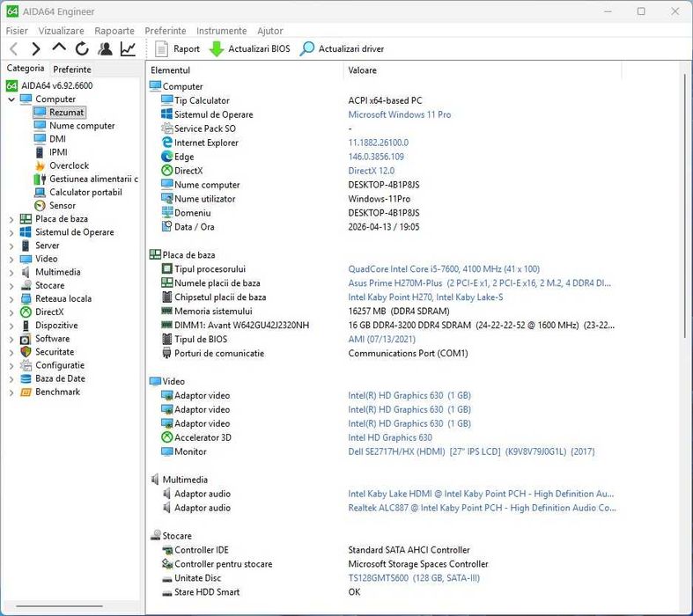Open the Preferinte menu
The image size is (693, 616).
(x=166, y=31)
